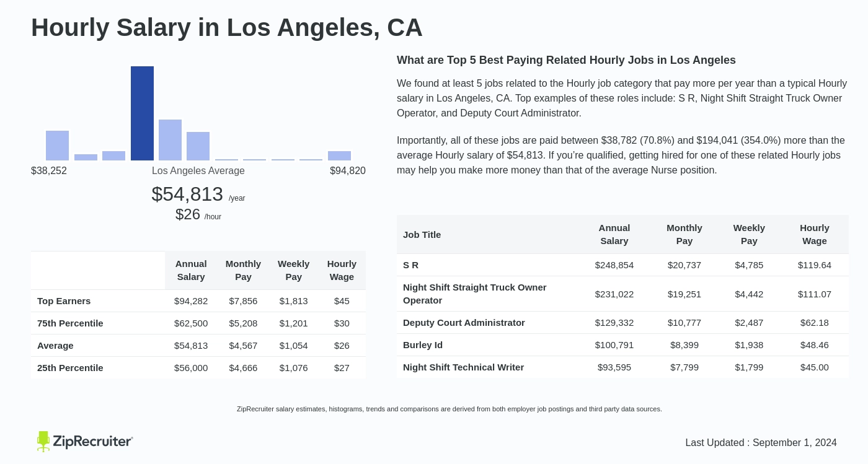Click the $94,820 maximum salary label
The height and width of the screenshot is (464, 868).
[348, 171]
